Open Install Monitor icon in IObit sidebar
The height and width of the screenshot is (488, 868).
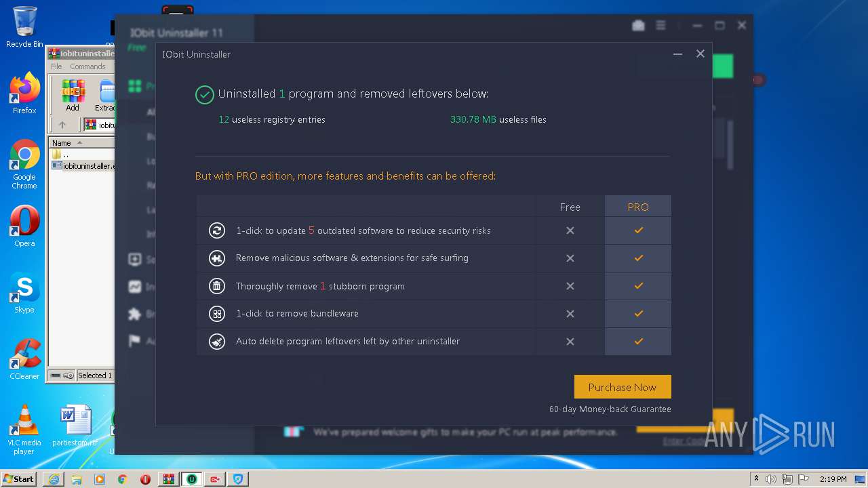point(135,287)
